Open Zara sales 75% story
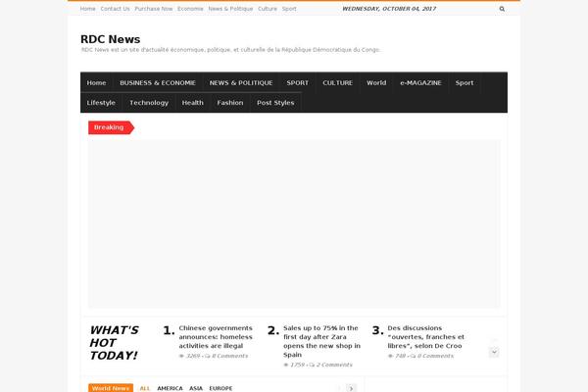 click(x=321, y=341)
